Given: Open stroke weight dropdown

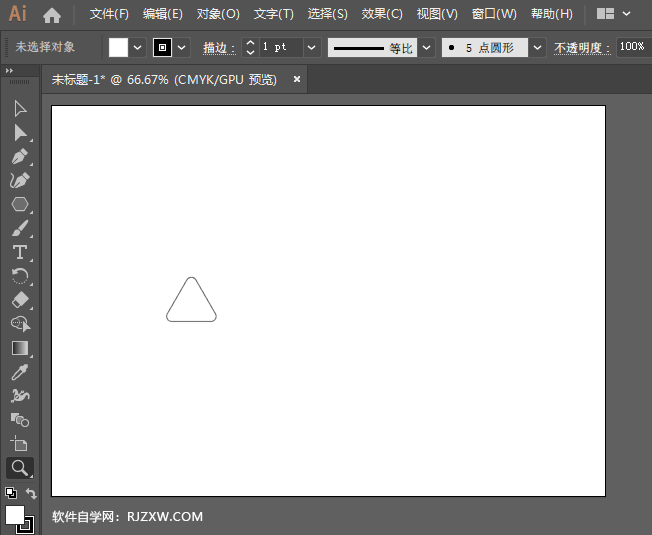Looking at the screenshot, I should (x=311, y=47).
